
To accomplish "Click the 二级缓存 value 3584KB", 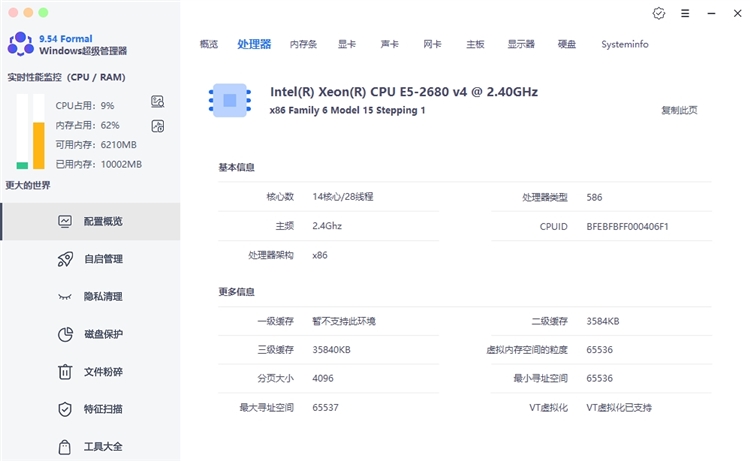I will point(603,321).
